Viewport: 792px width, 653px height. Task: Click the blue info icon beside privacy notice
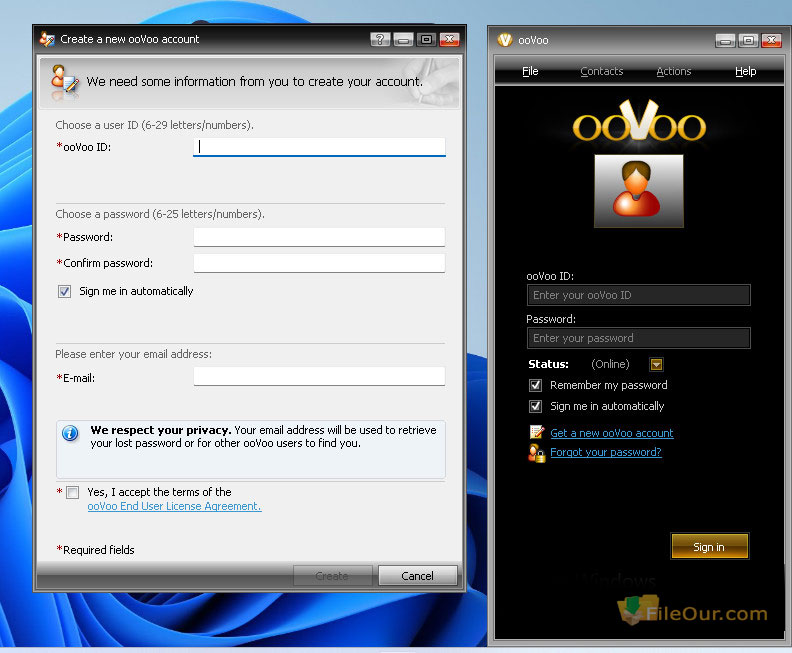[x=70, y=433]
